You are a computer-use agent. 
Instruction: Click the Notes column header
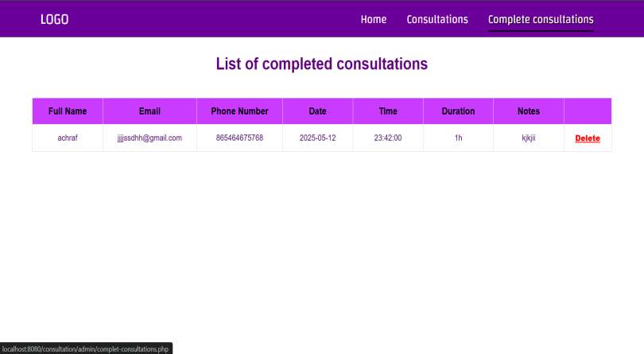[x=528, y=111]
